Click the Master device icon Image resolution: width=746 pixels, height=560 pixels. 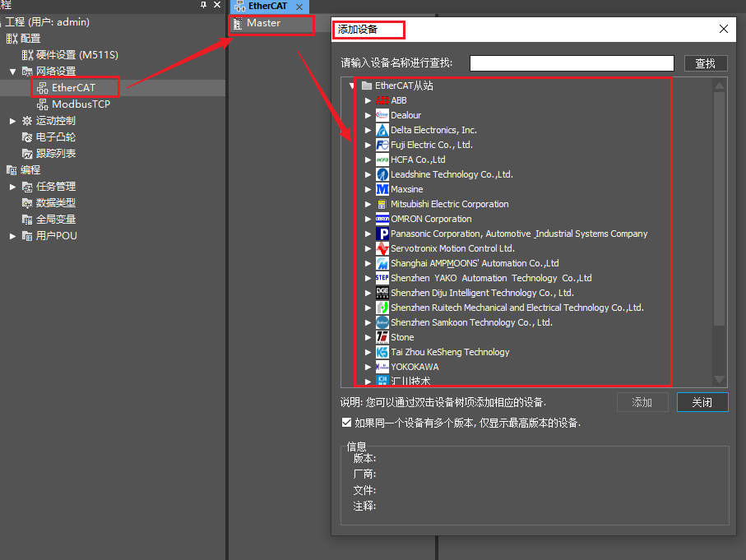[238, 24]
